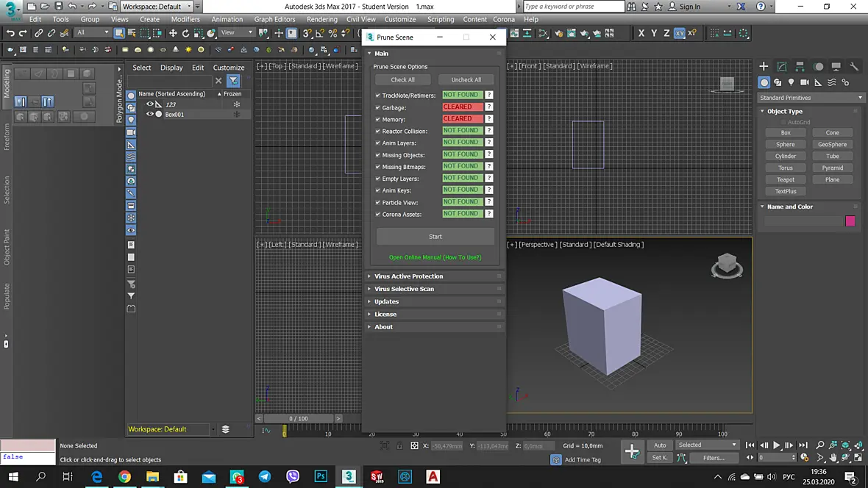Select the Geometry category icon
Screen dimensions: 868x488
[764, 82]
